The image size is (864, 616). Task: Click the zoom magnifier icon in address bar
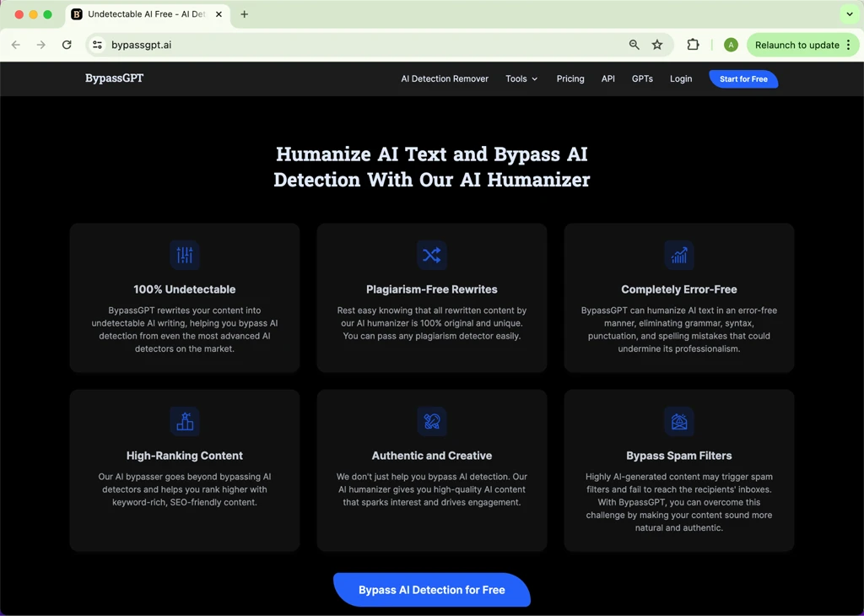pyautogui.click(x=634, y=45)
